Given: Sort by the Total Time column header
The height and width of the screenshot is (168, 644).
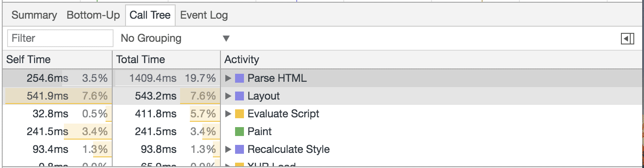Looking at the screenshot, I should 166,60.
